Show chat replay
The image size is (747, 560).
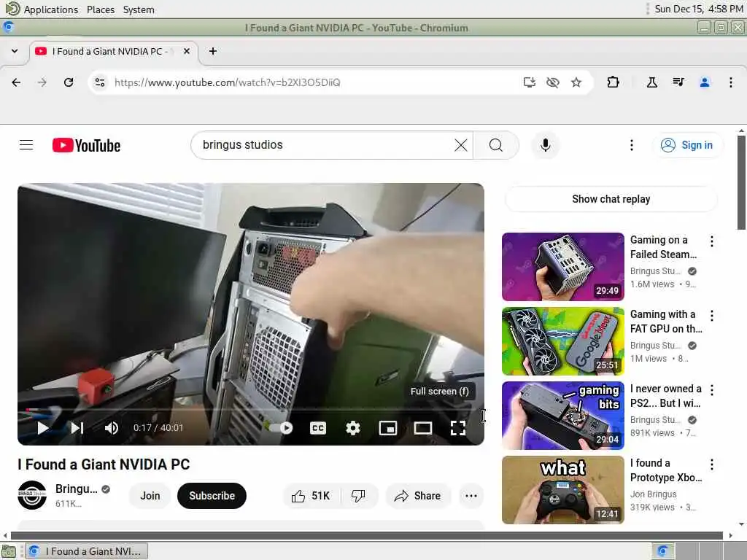pos(611,198)
